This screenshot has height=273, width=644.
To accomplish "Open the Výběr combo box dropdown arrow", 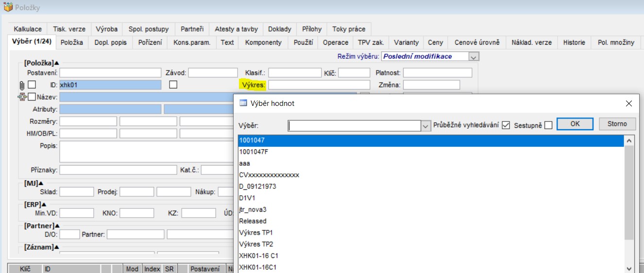I will pos(426,126).
